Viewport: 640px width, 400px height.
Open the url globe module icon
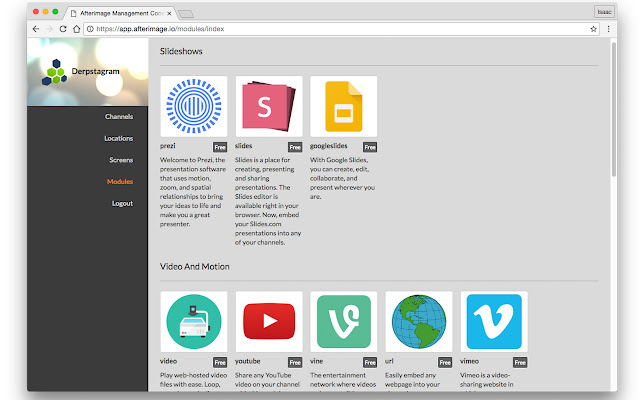click(419, 322)
